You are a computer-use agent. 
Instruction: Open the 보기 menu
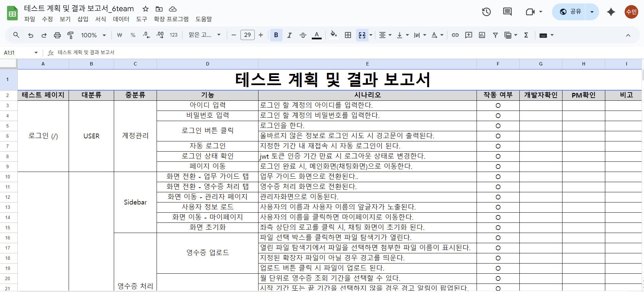(x=65, y=19)
